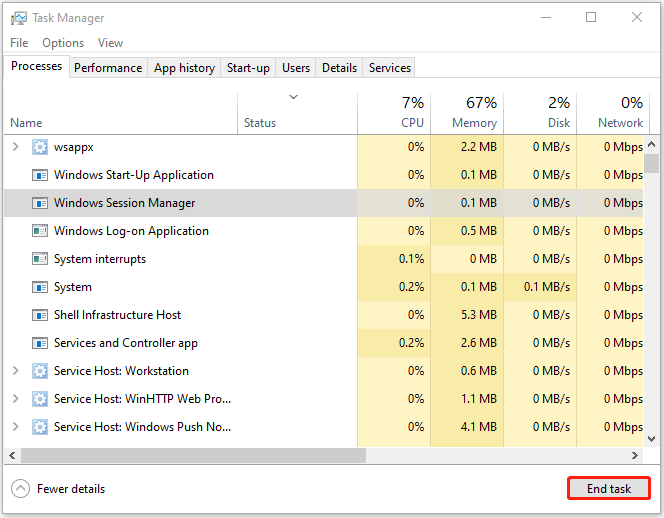664x518 pixels.
Task: Switch to the Start-up tab
Action: (248, 68)
